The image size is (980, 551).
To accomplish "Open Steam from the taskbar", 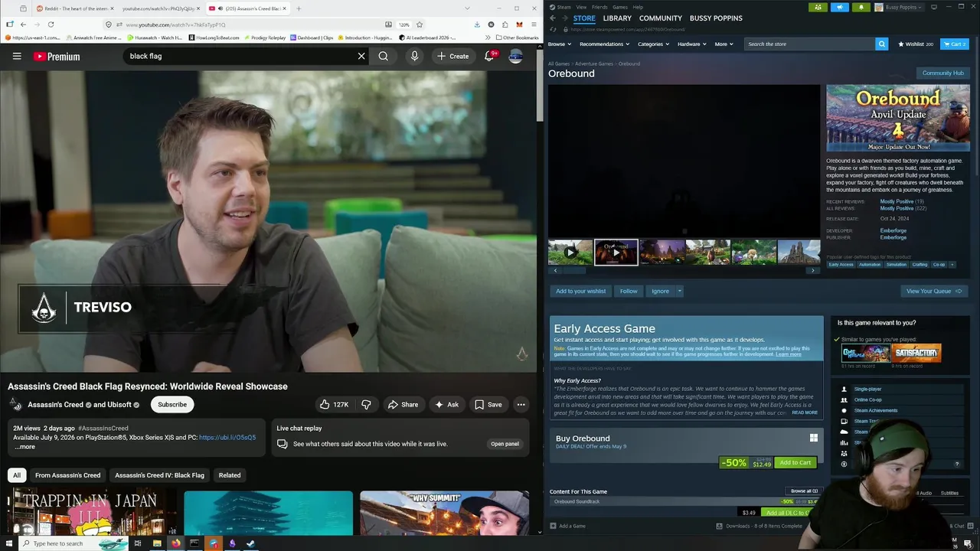I will click(x=250, y=543).
